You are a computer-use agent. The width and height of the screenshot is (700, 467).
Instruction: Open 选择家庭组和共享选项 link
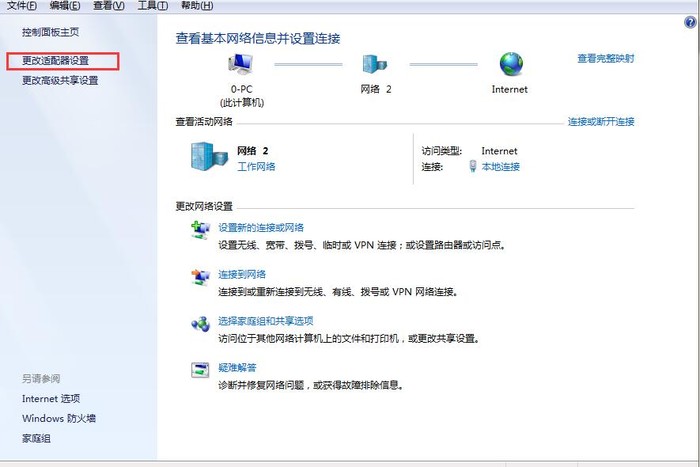(266, 321)
